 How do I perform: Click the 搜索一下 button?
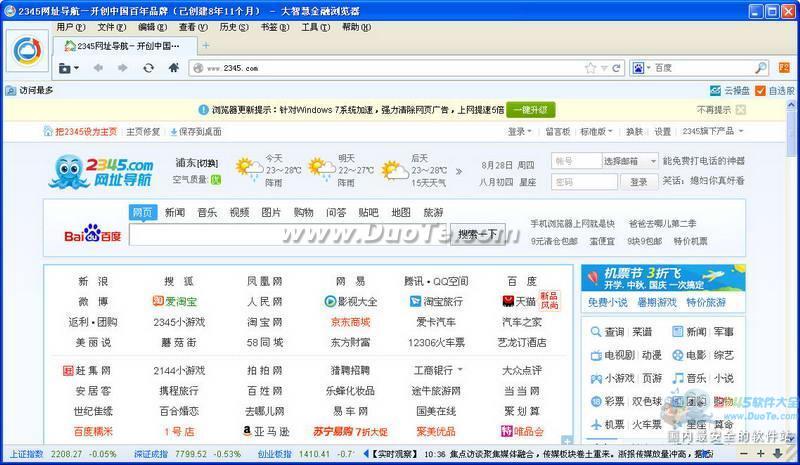[x=478, y=234]
